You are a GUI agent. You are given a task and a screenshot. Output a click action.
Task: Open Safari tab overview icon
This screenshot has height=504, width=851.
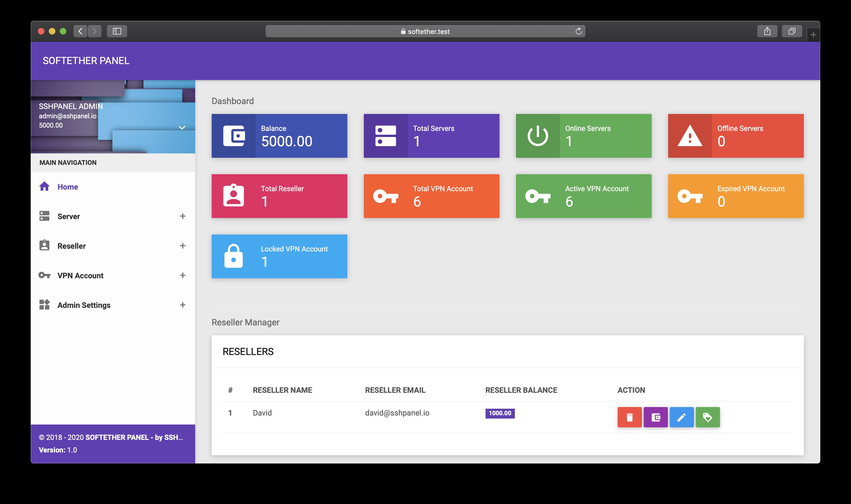tap(792, 31)
